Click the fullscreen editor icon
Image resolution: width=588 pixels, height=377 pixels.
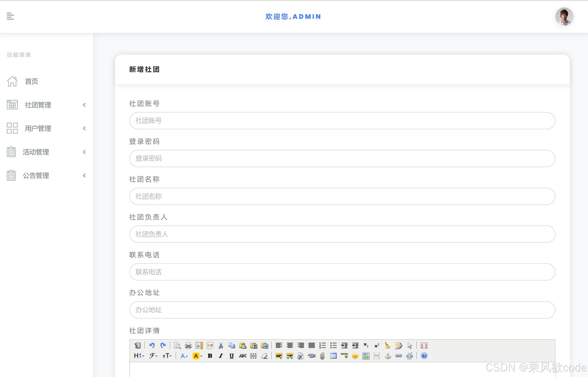pyautogui.click(x=424, y=346)
